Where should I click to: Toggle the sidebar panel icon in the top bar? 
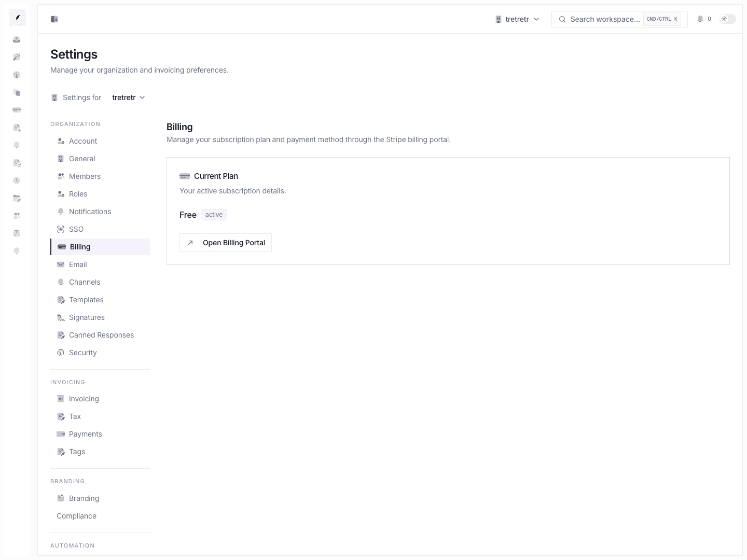tap(54, 19)
